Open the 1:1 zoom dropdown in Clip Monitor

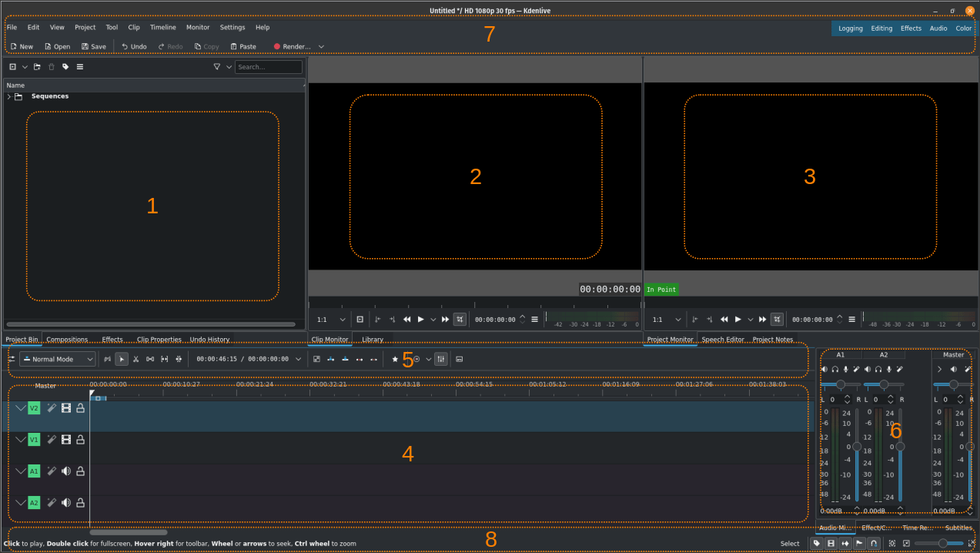click(x=330, y=319)
